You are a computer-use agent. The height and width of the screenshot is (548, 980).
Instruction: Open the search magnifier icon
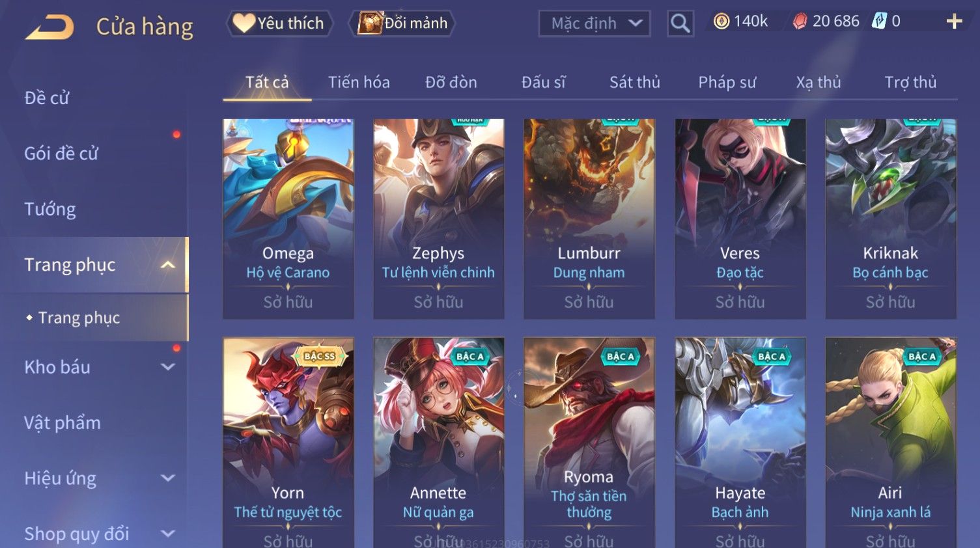pyautogui.click(x=680, y=23)
